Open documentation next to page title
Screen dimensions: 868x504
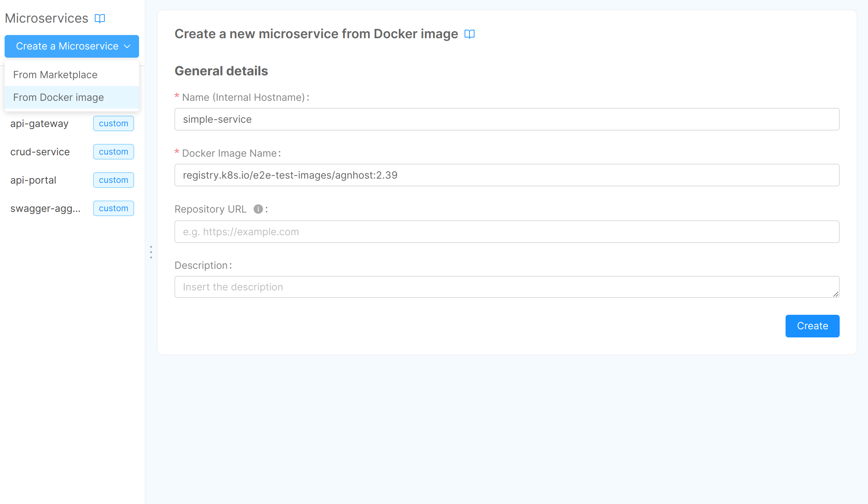tap(470, 34)
